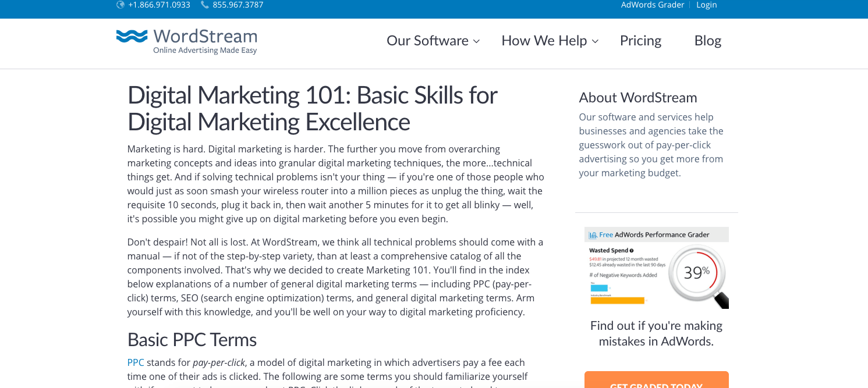Navigate to the Blog
The height and width of the screenshot is (388, 868).
pos(707,40)
